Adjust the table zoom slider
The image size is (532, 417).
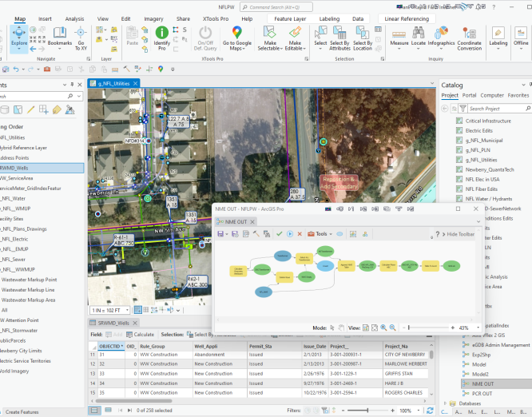tap(367, 411)
